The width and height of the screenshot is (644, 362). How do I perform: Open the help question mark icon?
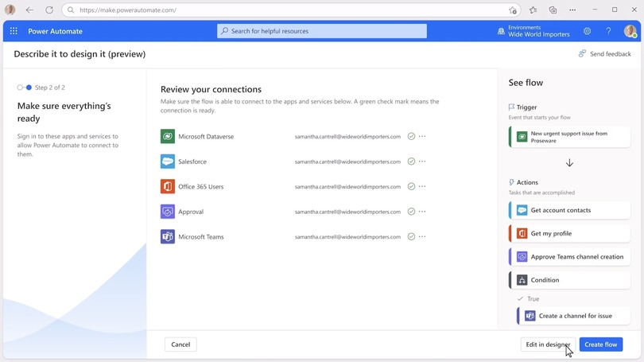pos(608,31)
